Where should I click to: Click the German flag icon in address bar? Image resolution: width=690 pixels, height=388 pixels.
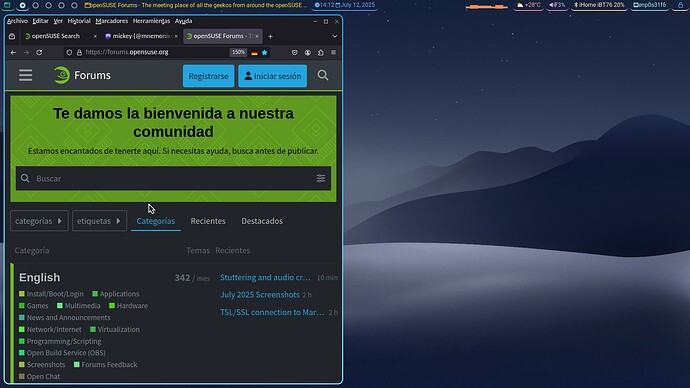coord(254,53)
